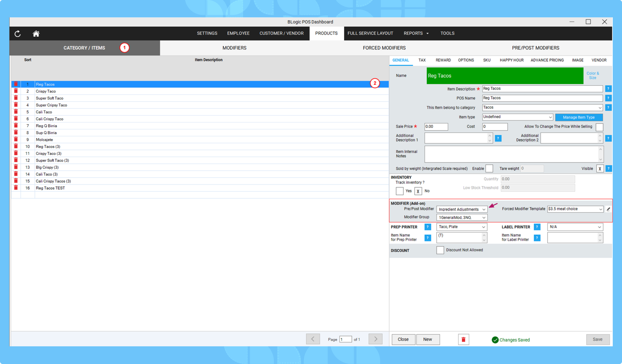This screenshot has width=622, height=364.
Task: Toggle the Visible checkbox
Action: 600,169
